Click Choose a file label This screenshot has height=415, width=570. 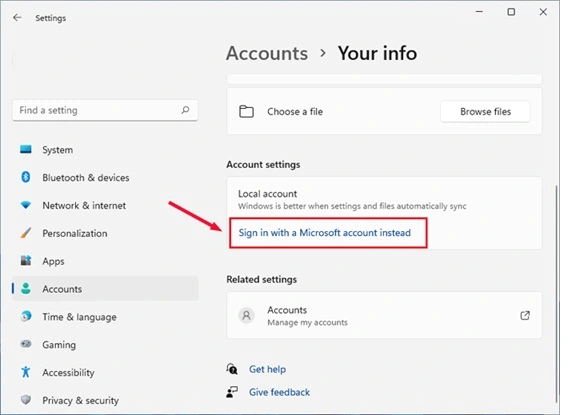(295, 111)
